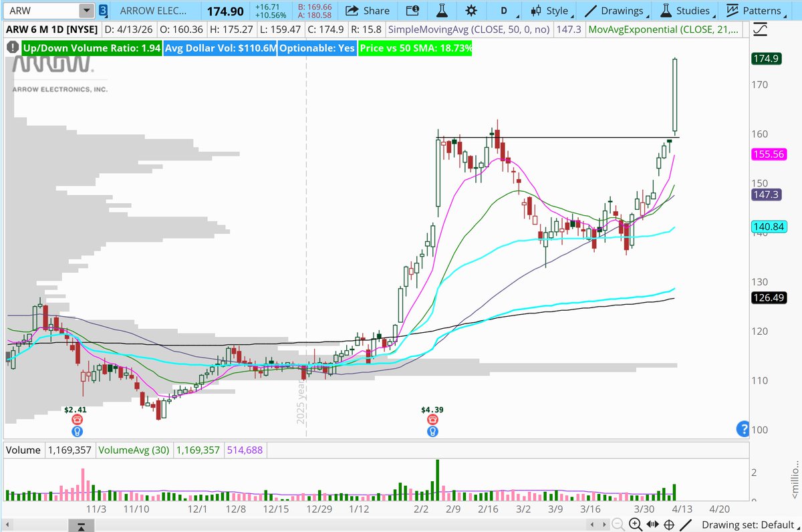Click the $4.39 earnings label
Image resolution: width=802 pixels, height=532 pixels.
click(x=433, y=408)
